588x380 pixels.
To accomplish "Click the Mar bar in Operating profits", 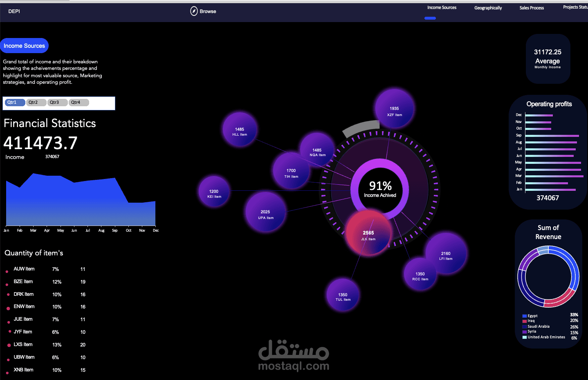I will [x=554, y=176].
